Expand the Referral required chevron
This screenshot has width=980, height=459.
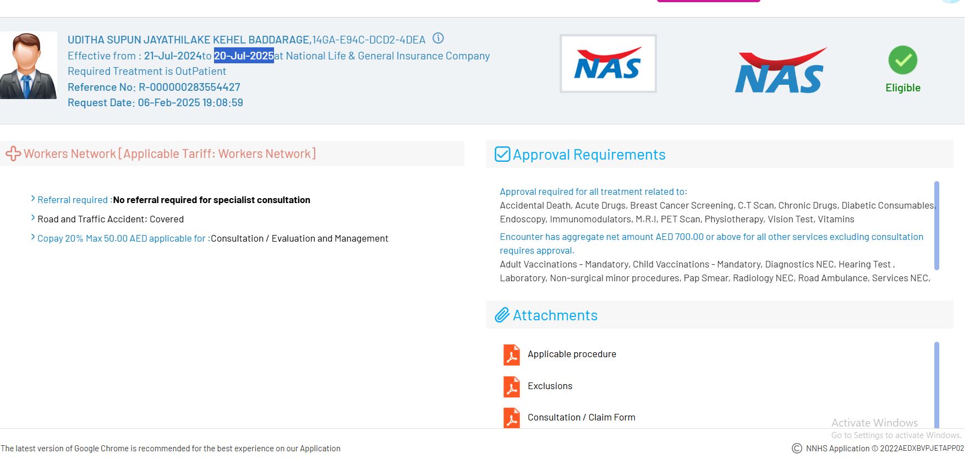[x=33, y=199]
